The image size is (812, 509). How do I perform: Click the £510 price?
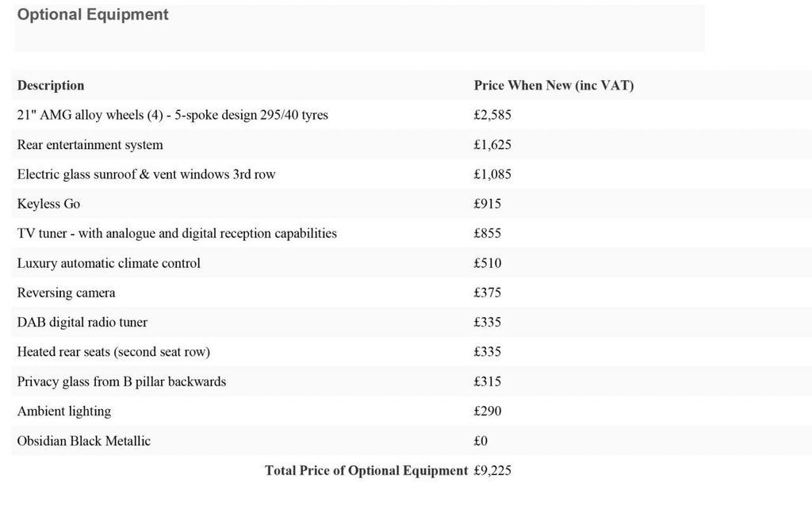point(488,263)
